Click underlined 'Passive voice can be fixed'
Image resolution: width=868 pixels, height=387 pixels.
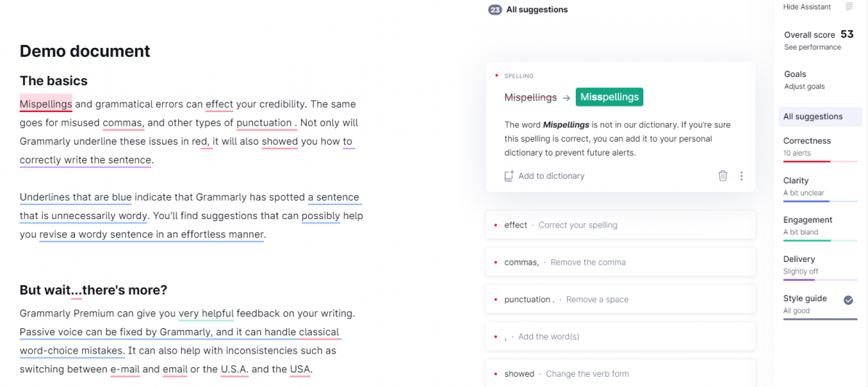tap(89, 332)
